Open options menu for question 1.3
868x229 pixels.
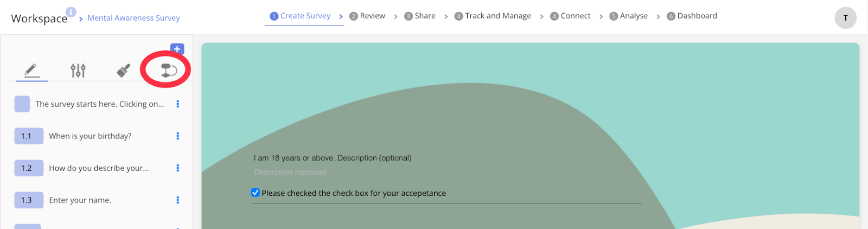[x=177, y=200]
